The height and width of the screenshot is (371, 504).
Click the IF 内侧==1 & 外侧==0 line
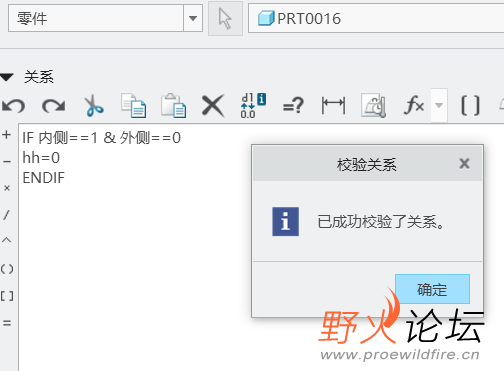click(x=101, y=138)
